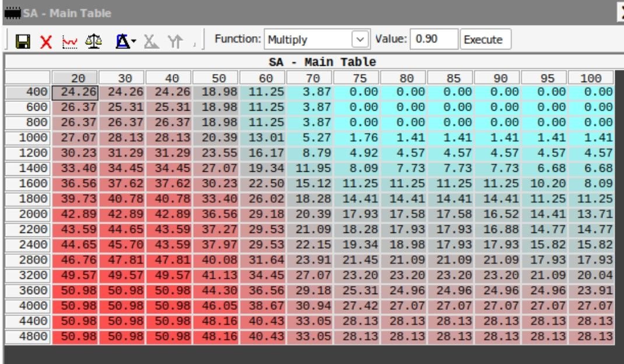Image resolution: width=624 pixels, height=364 pixels.
Task: Click the Multiply function combo box
Action: point(308,40)
